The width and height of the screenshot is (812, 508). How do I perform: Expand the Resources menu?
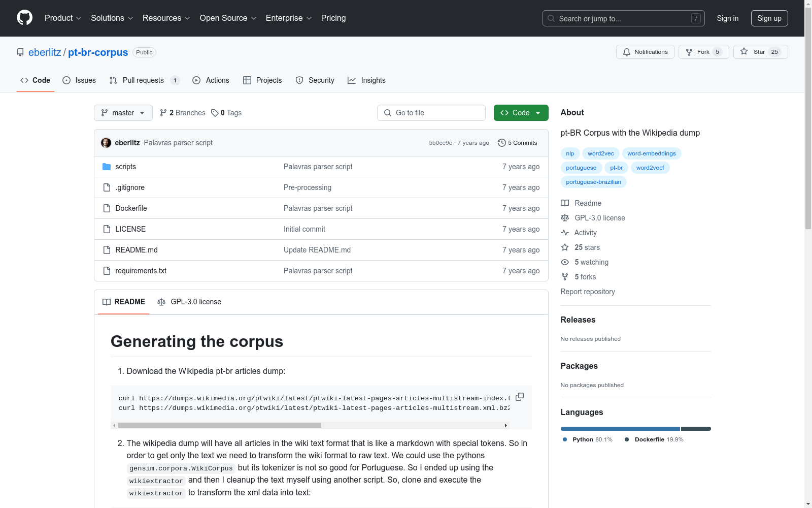click(x=166, y=18)
